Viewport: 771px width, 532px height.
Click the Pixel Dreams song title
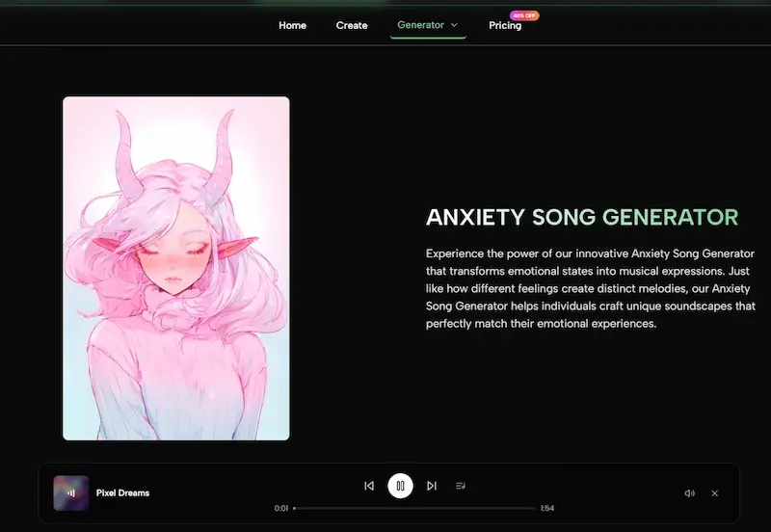[x=123, y=493]
